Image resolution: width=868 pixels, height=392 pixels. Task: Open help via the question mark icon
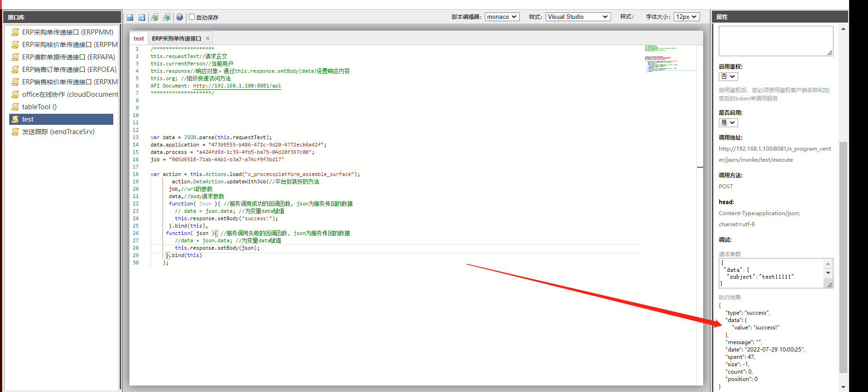[180, 18]
